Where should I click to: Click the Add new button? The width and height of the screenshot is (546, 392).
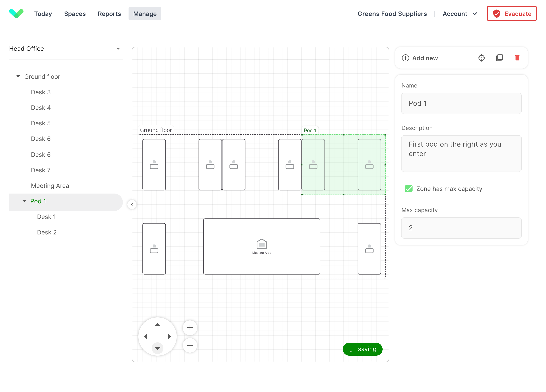tap(420, 58)
